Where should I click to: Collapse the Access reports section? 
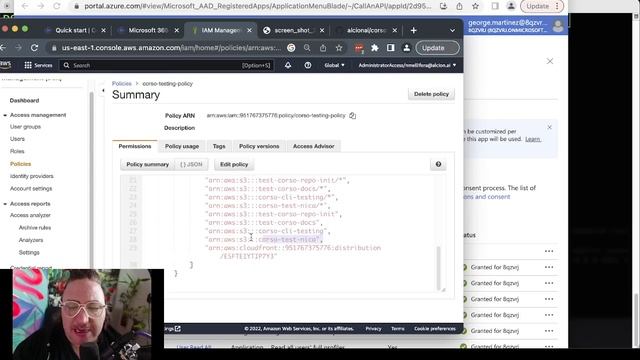click(5, 204)
